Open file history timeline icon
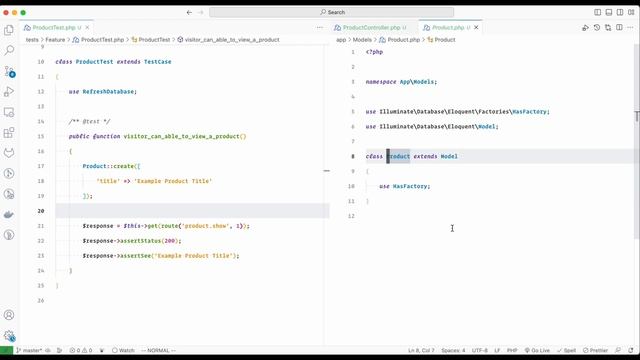Image resolution: width=640 pixels, height=360 pixels. (597, 27)
